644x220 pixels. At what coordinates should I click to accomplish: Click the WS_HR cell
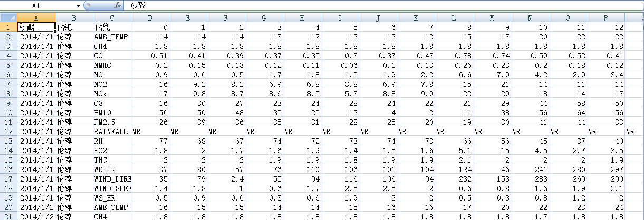112,198
